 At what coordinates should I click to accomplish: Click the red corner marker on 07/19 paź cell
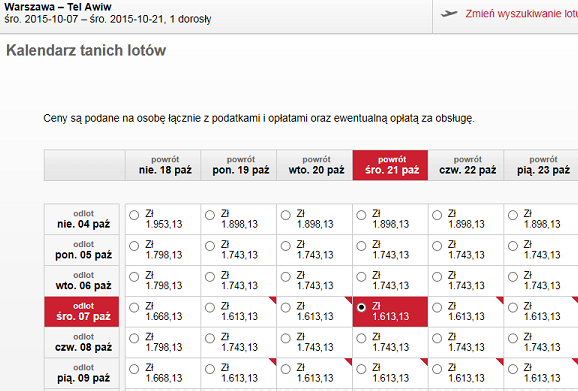click(273, 300)
